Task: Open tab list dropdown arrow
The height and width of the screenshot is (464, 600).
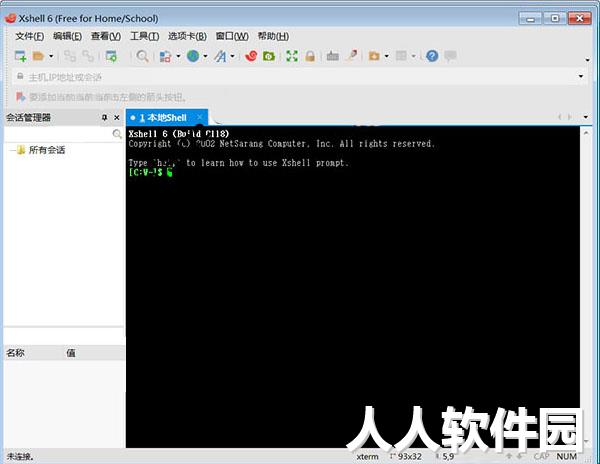Action: [x=585, y=117]
